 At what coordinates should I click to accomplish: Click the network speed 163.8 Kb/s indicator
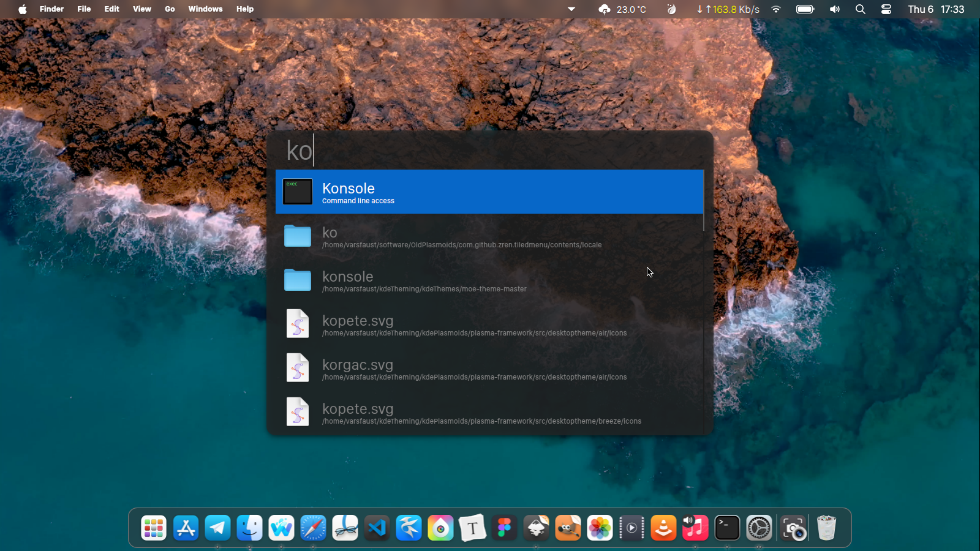728,9
